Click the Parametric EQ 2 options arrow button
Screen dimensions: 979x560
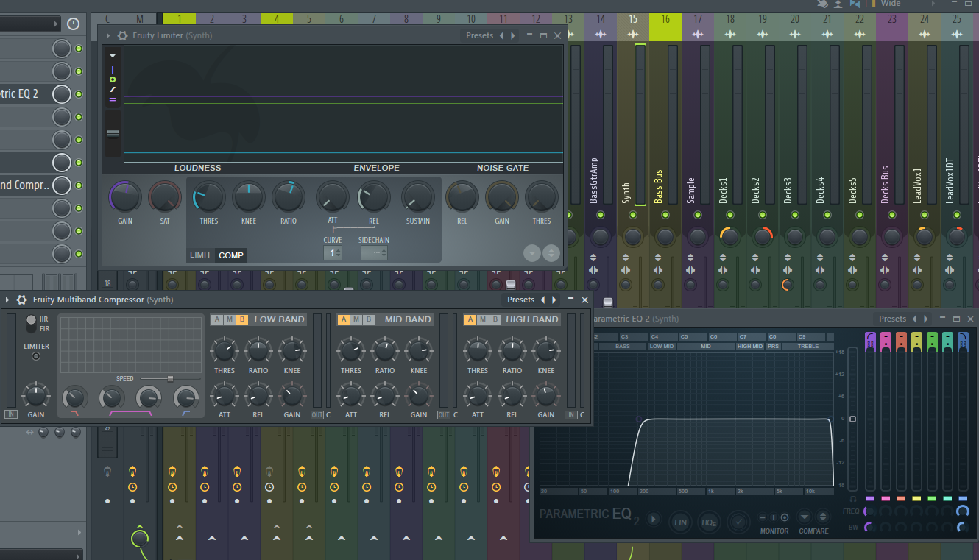pos(653,520)
